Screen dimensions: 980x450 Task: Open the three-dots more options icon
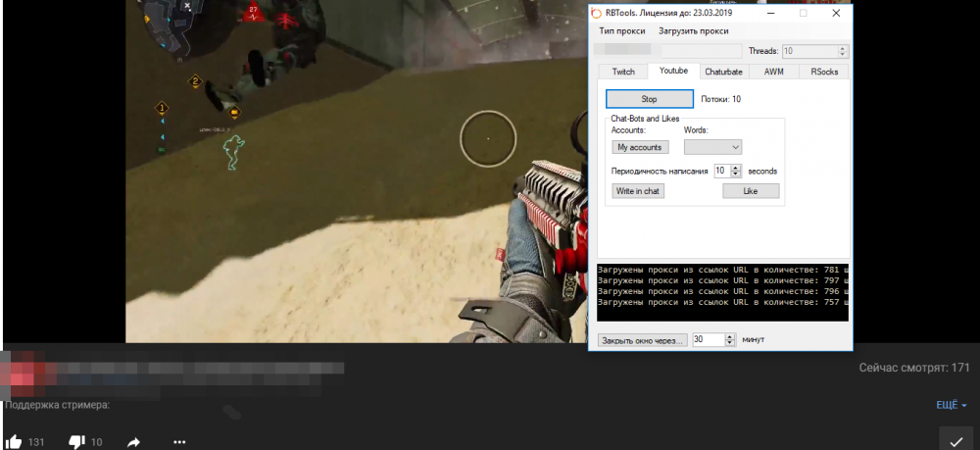tap(178, 442)
